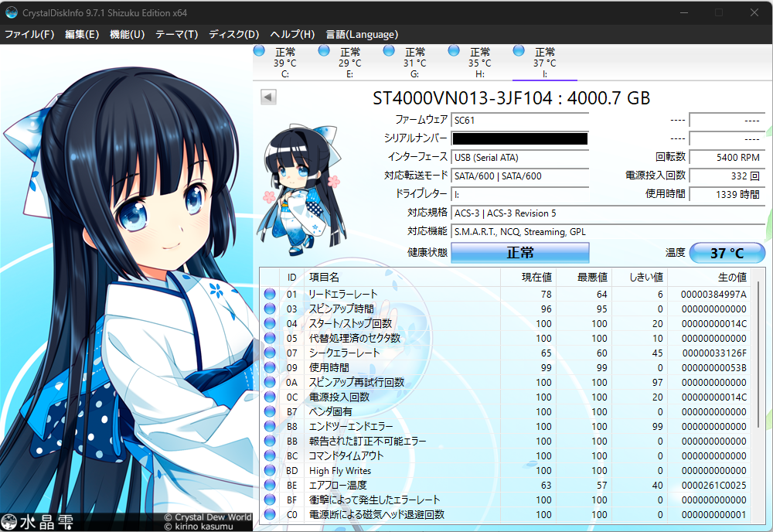The height and width of the screenshot is (532, 773).
Task: Select the E: drive tab at 29 °C
Action: pos(349,62)
